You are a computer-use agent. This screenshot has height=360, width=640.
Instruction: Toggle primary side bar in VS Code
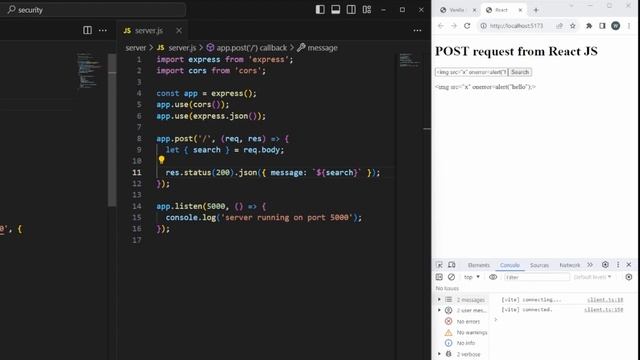pos(320,10)
